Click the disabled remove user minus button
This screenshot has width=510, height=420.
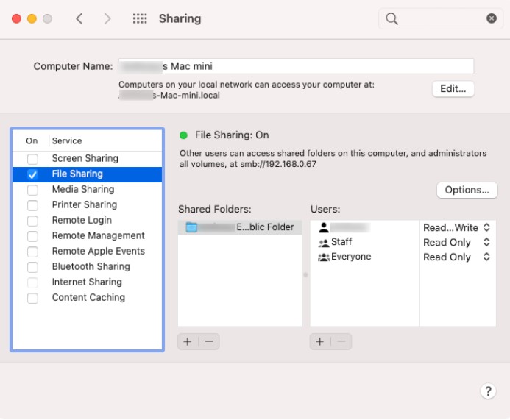(341, 341)
